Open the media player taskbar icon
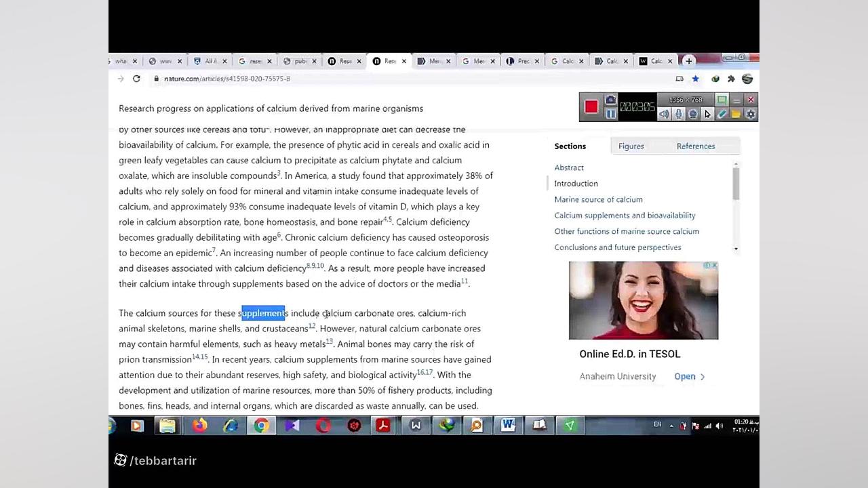This screenshot has height=488, width=868. point(137,426)
